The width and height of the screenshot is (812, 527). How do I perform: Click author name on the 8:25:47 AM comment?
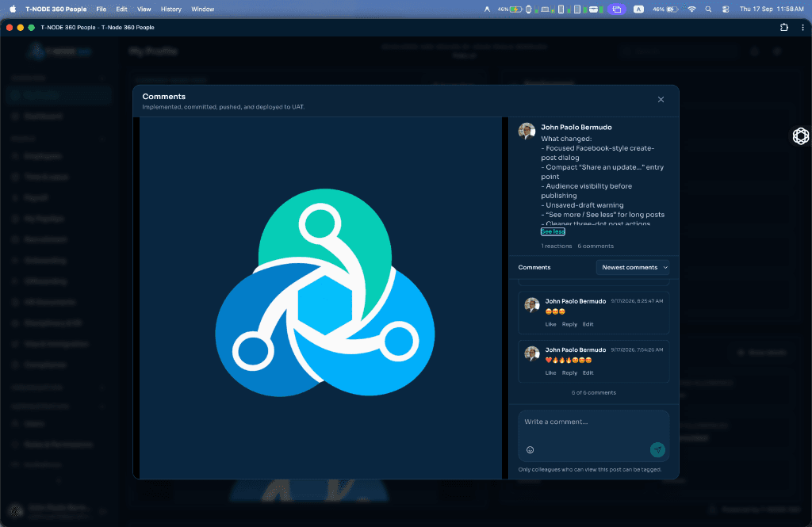(x=576, y=301)
